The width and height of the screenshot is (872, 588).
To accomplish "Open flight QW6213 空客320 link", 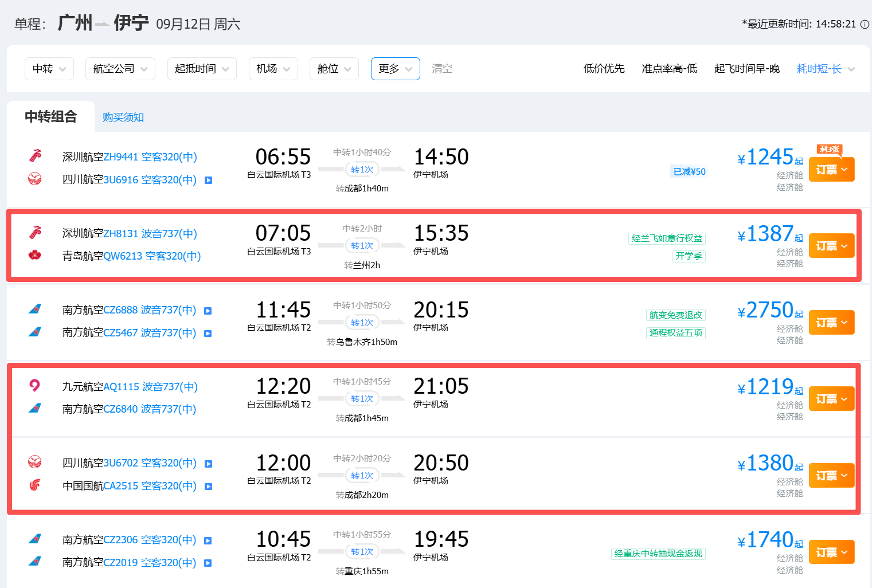I will coord(152,256).
